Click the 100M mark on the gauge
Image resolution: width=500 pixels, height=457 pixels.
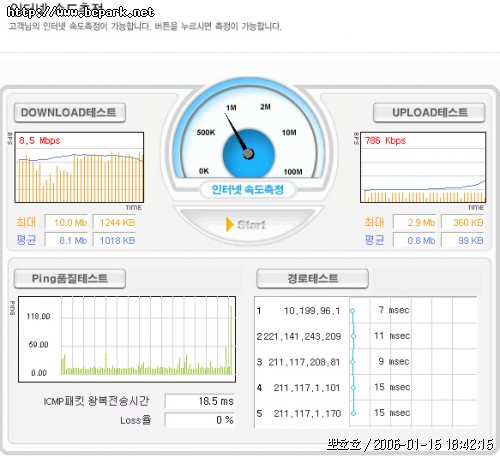tap(293, 172)
